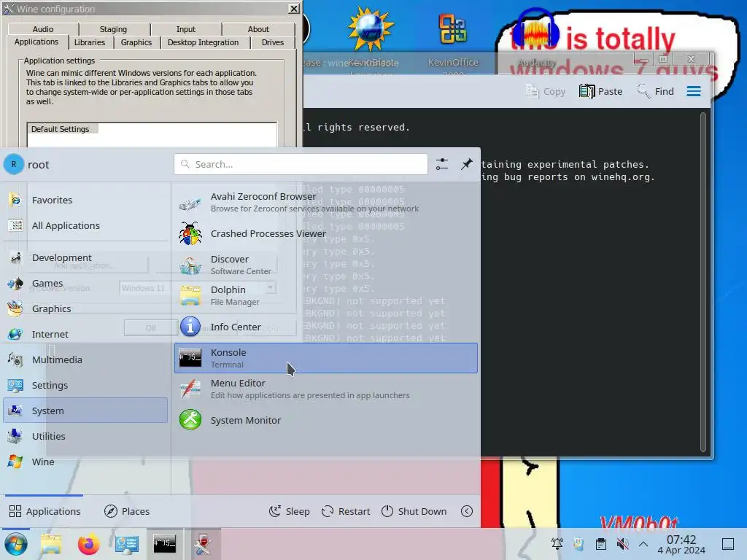Click the root user avatar

pyautogui.click(x=14, y=164)
